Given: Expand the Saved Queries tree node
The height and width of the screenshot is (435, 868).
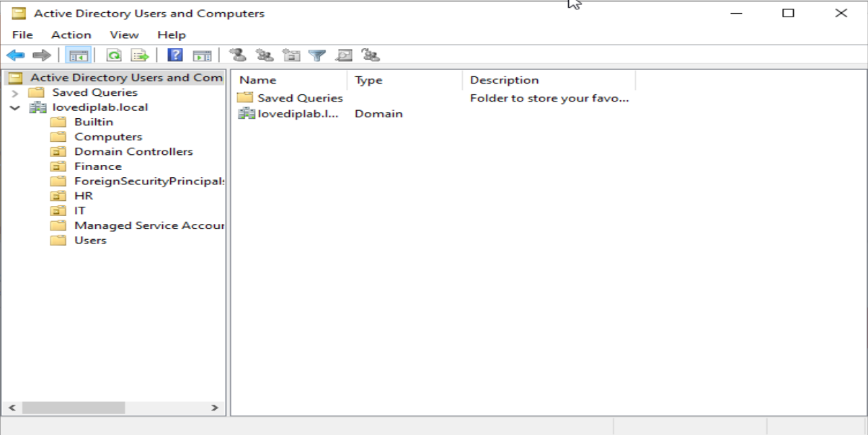Looking at the screenshot, I should [x=15, y=93].
